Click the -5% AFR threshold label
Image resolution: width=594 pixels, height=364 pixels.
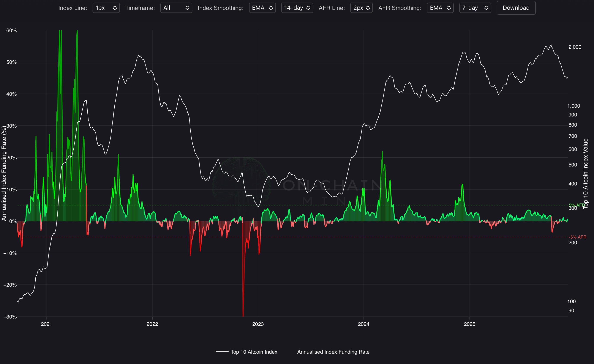pyautogui.click(x=578, y=237)
